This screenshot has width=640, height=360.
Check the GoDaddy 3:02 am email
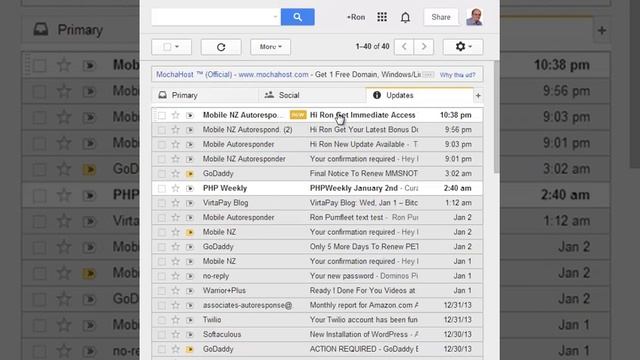(162, 174)
